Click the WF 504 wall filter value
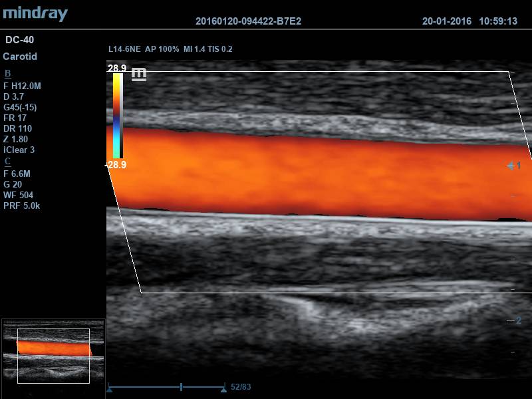The width and height of the screenshot is (532, 399). (18, 195)
